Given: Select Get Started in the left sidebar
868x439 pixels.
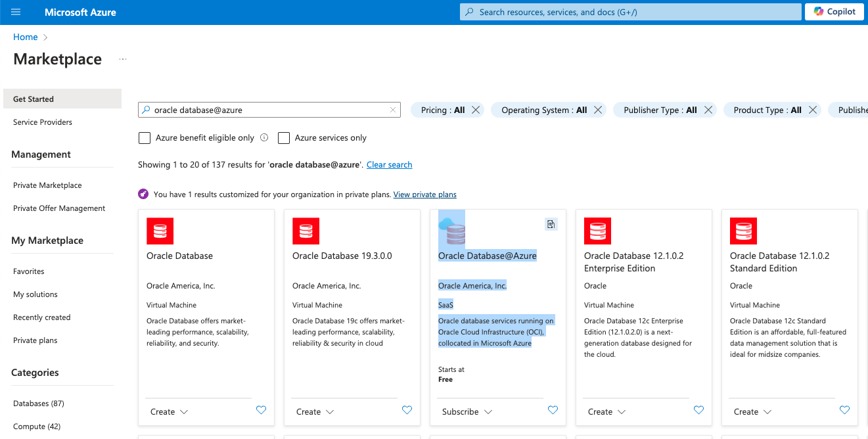Looking at the screenshot, I should 33,99.
